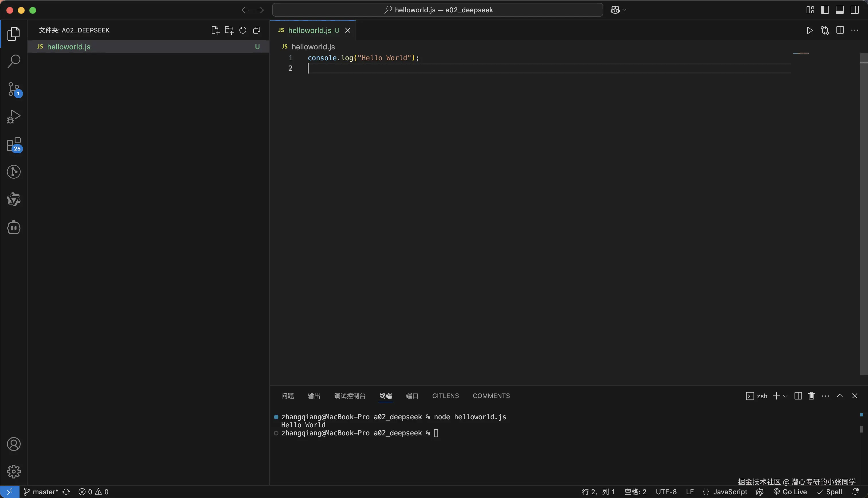Viewport: 868px width, 498px height.
Task: Switch to the GITLENS panel tab
Action: (x=445, y=396)
